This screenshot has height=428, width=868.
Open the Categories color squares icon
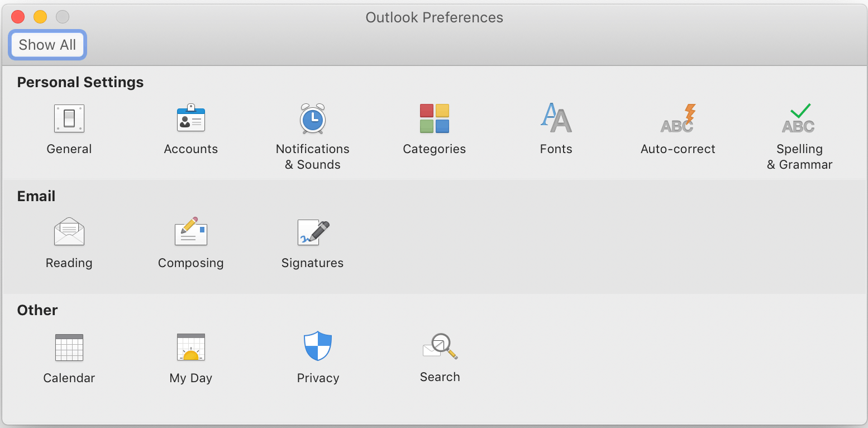[x=435, y=118]
